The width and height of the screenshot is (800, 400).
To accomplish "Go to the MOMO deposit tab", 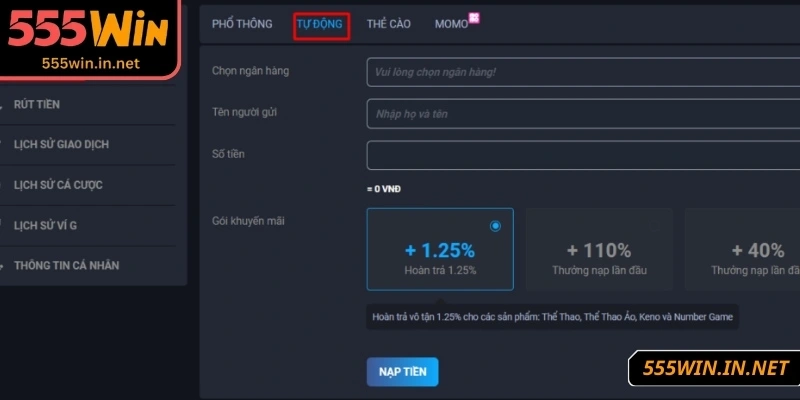I will pos(451,24).
